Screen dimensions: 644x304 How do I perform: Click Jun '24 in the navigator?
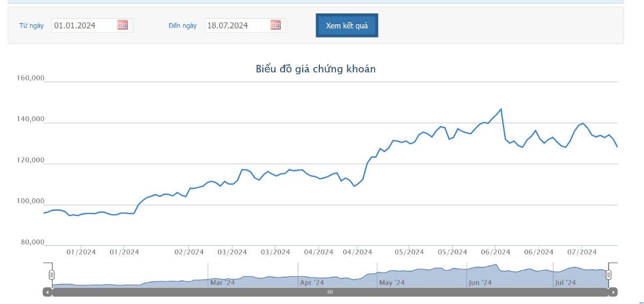point(480,283)
